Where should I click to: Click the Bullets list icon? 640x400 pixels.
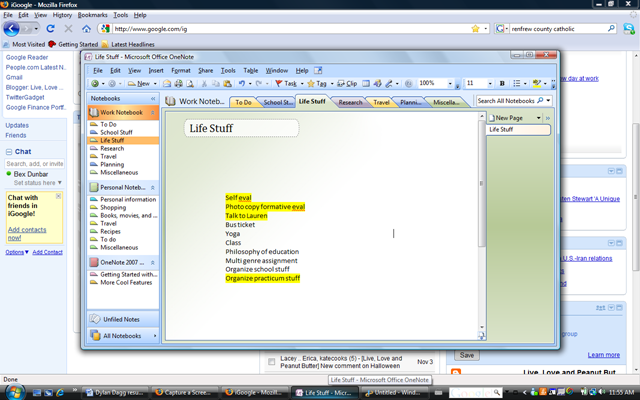click(x=516, y=83)
